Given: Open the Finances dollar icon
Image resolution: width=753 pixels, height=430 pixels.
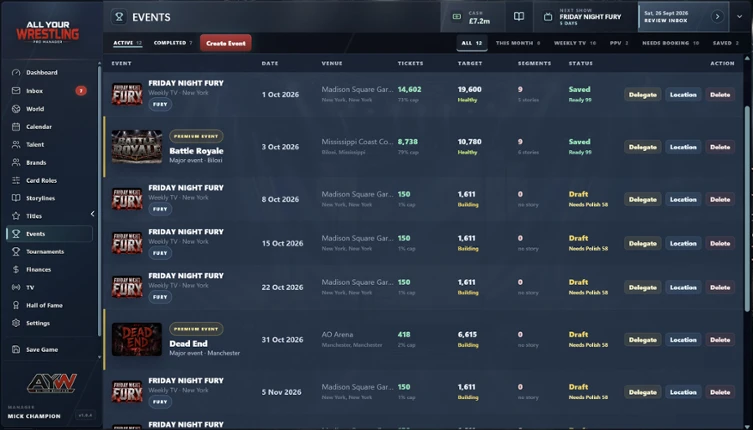Looking at the screenshot, I should [16, 270].
